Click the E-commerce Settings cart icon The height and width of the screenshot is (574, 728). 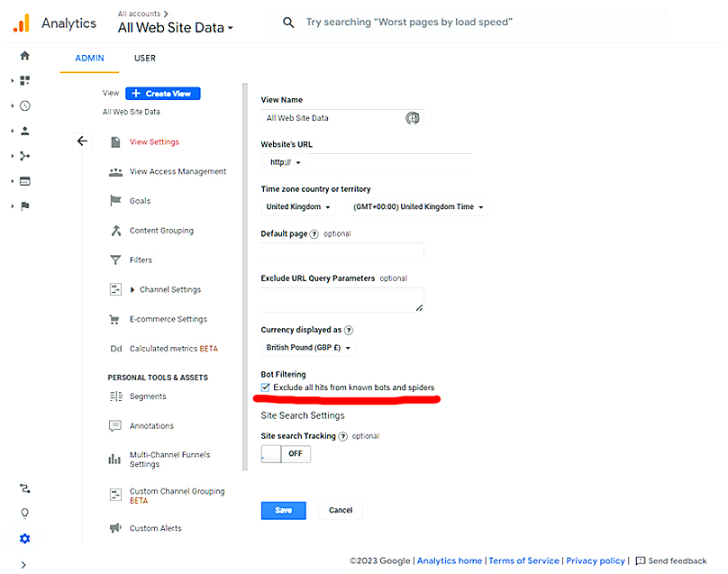click(114, 320)
